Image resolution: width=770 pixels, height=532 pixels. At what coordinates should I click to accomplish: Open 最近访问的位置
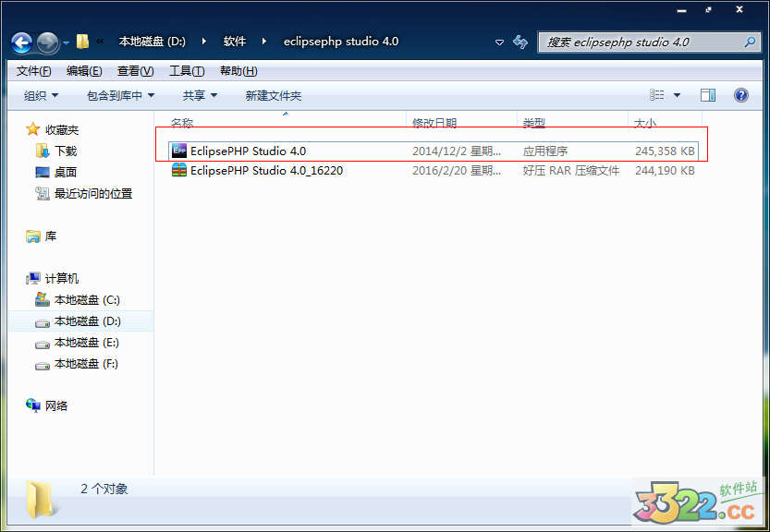point(93,194)
